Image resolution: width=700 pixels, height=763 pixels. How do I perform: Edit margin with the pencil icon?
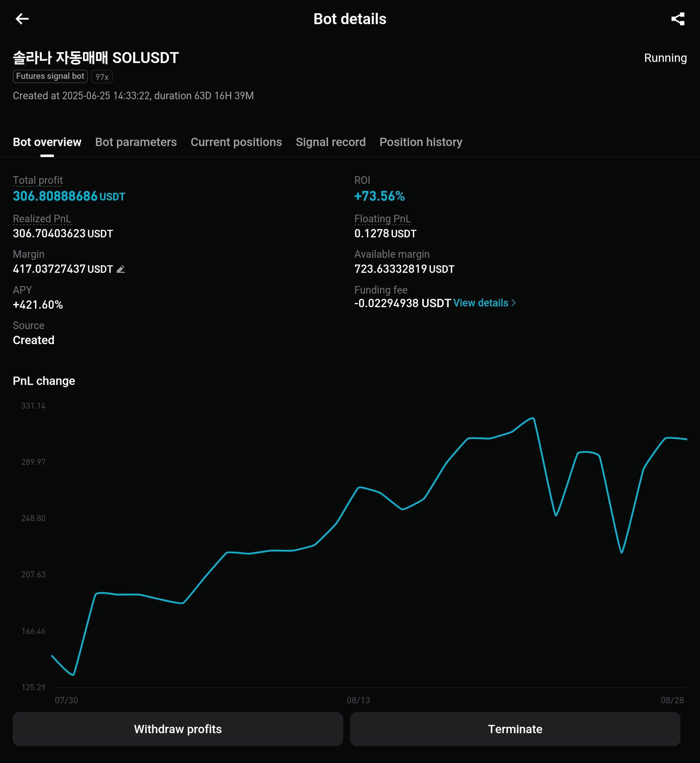click(121, 269)
